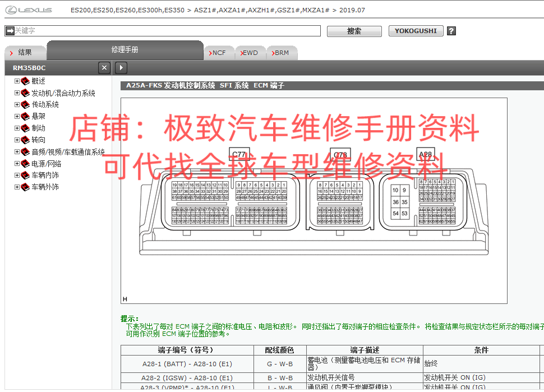Expand the 车辆外饰 tree node
Image resolution: width=544 pixels, height=392 pixels.
17,187
